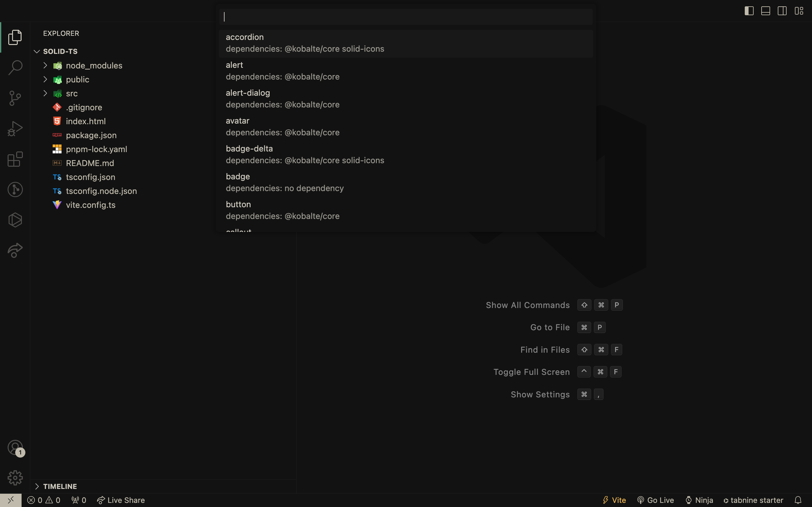Open package.json in the explorer

pyautogui.click(x=91, y=135)
